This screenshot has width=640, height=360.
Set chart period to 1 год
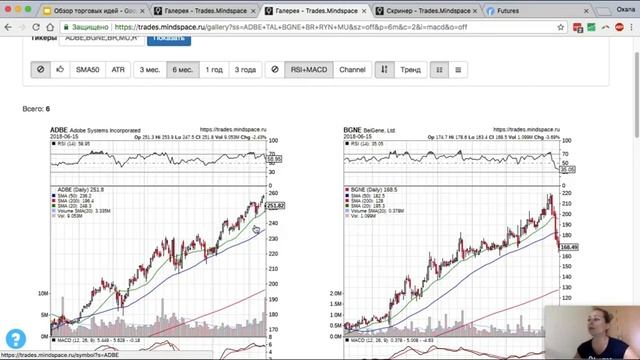click(x=214, y=70)
